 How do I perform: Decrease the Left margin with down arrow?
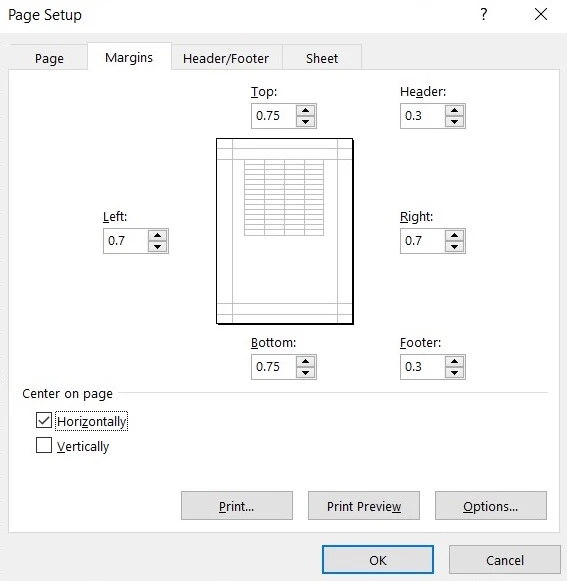[x=158, y=246]
